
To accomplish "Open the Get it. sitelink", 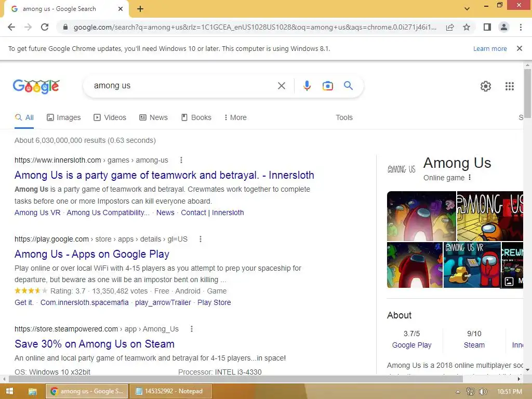I will [x=24, y=302].
